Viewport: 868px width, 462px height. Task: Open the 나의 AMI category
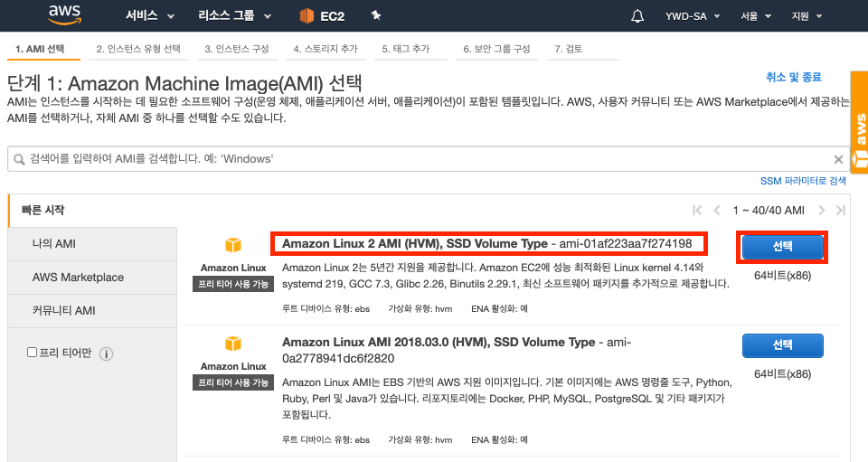[93, 244]
